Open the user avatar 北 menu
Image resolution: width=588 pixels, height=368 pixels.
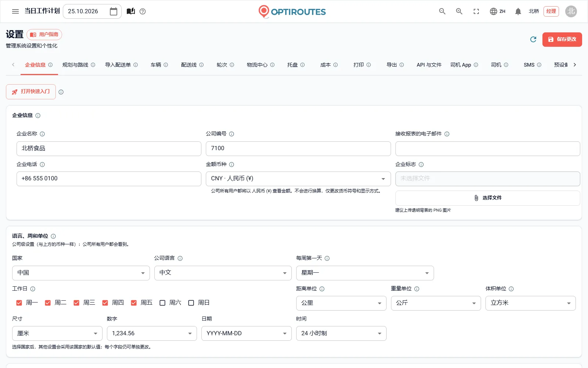tap(571, 11)
